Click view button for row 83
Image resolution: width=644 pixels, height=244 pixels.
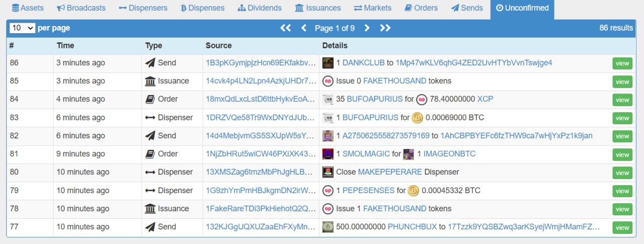click(x=622, y=118)
